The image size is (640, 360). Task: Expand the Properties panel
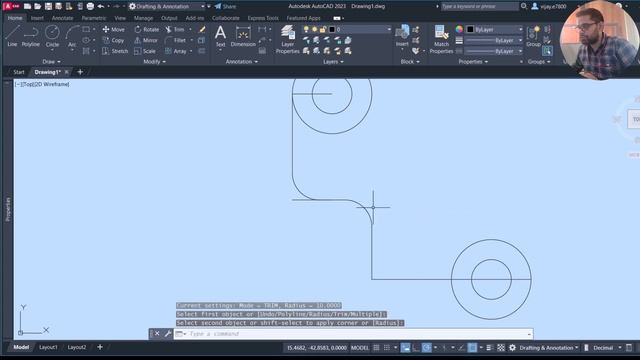pyautogui.click(x=473, y=62)
